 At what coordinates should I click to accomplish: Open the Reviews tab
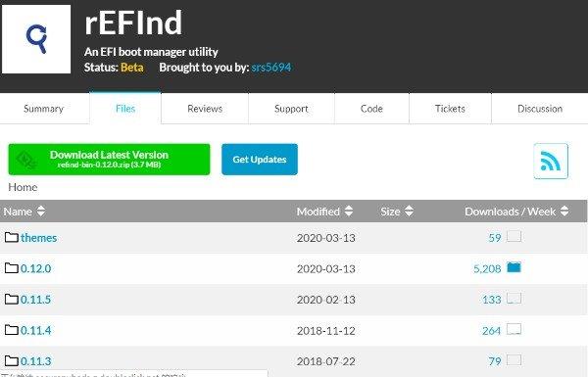205,109
